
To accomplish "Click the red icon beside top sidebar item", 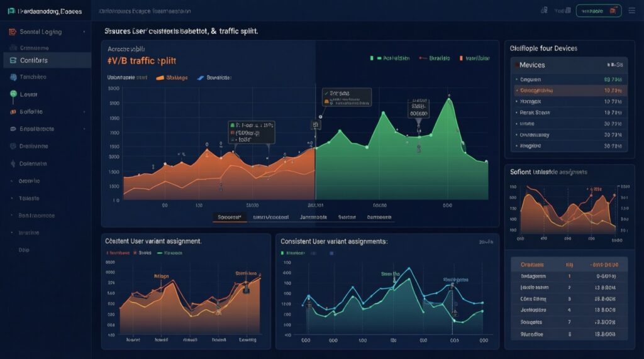I will [x=12, y=31].
